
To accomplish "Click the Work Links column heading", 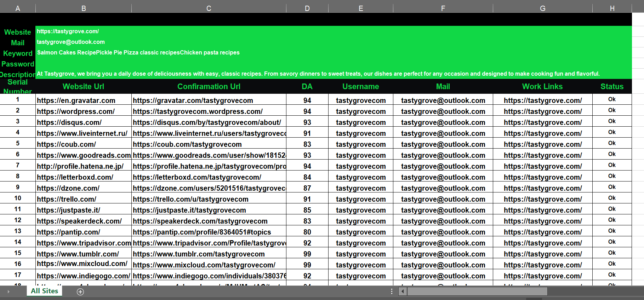I will coord(542,86).
